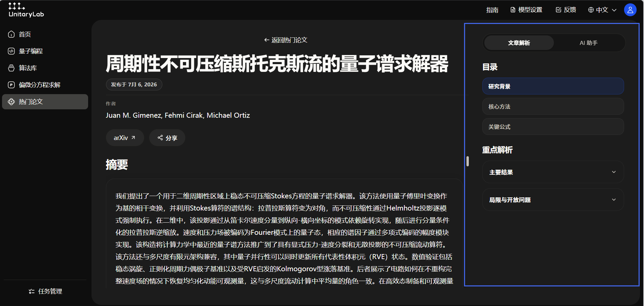Open the arXiv external link
Image resolution: width=644 pixels, height=306 pixels.
pyautogui.click(x=125, y=138)
